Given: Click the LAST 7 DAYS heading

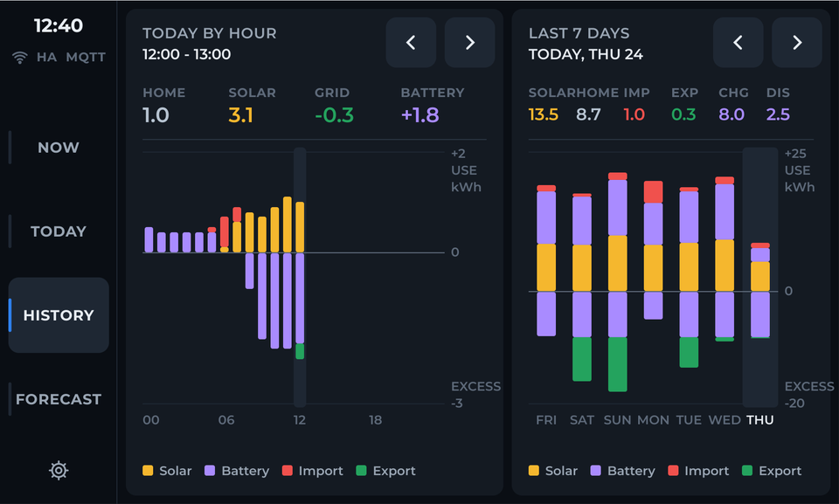Looking at the screenshot, I should click(579, 33).
